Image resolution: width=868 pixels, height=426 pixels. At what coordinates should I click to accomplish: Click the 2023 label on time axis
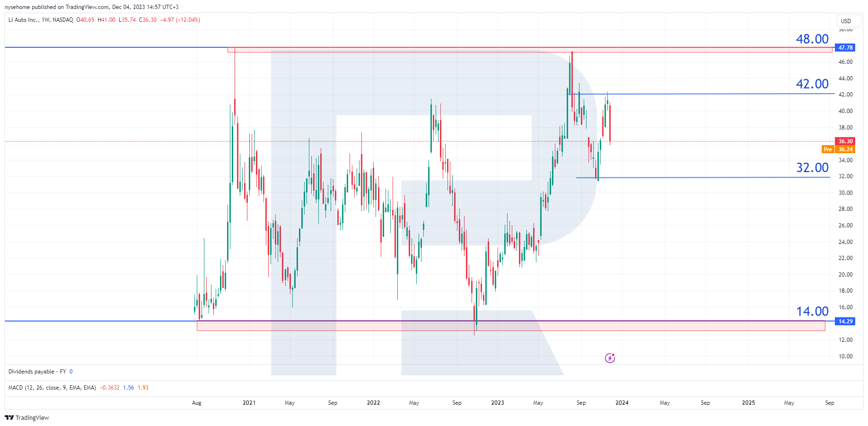click(x=498, y=403)
